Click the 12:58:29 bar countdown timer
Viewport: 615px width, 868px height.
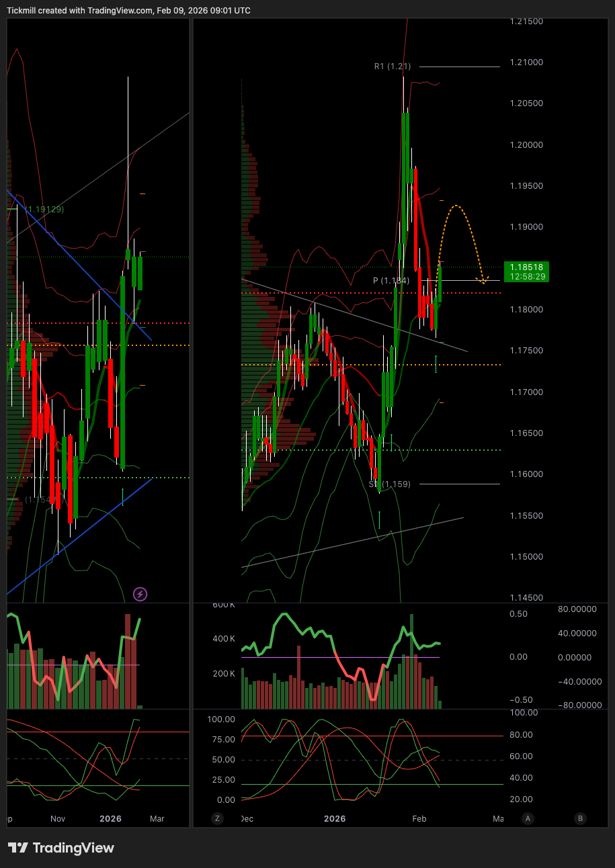click(527, 276)
